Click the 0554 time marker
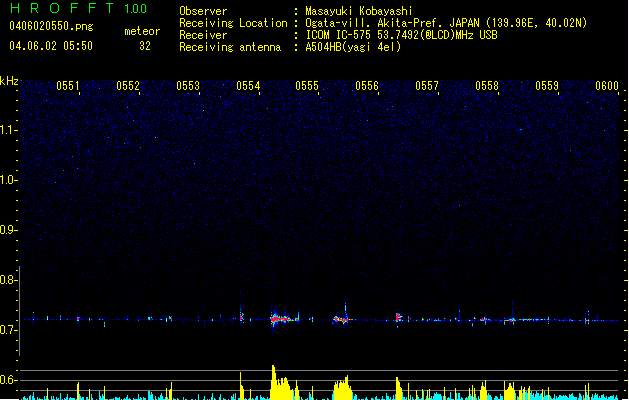629x400 pixels. coord(248,86)
